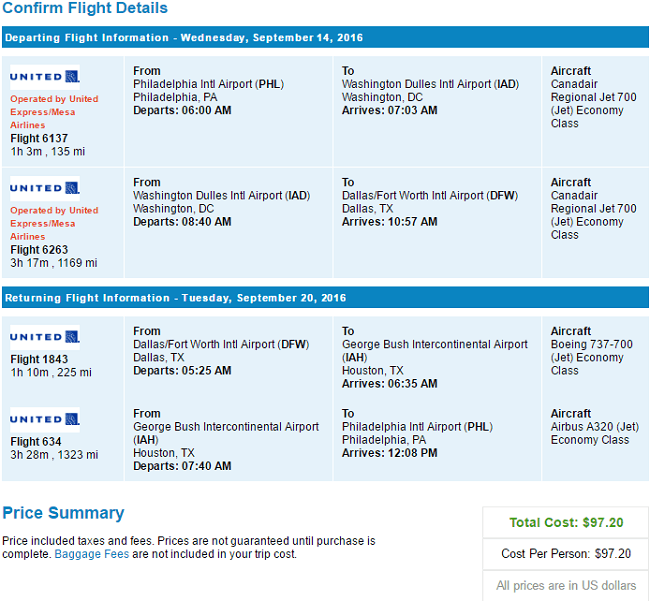Select the Confirm Flight Details heading

tap(85, 8)
